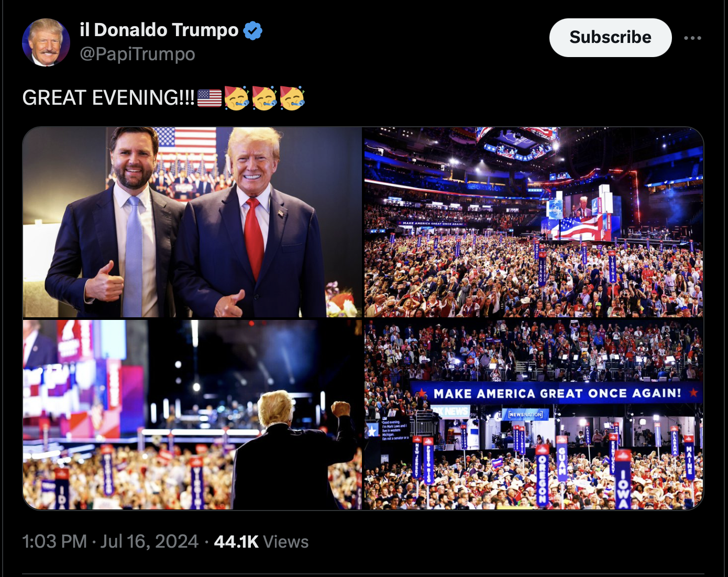Open photo of two men giving thumbs-up
The image size is (728, 577).
tap(192, 222)
